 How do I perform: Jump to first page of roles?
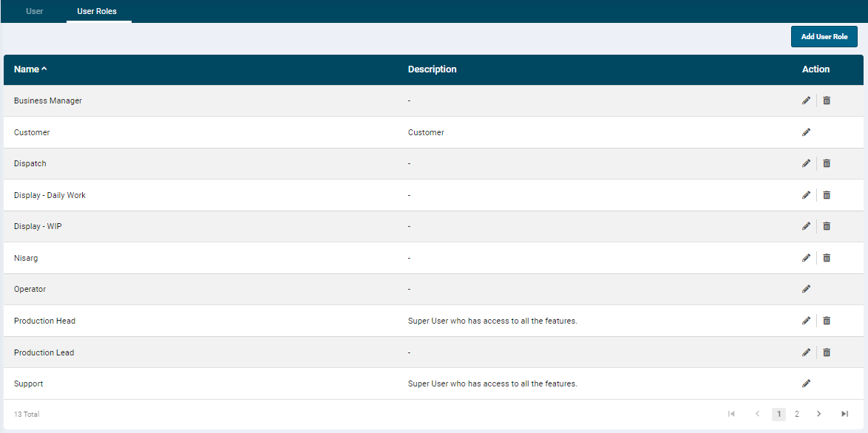[x=731, y=414]
